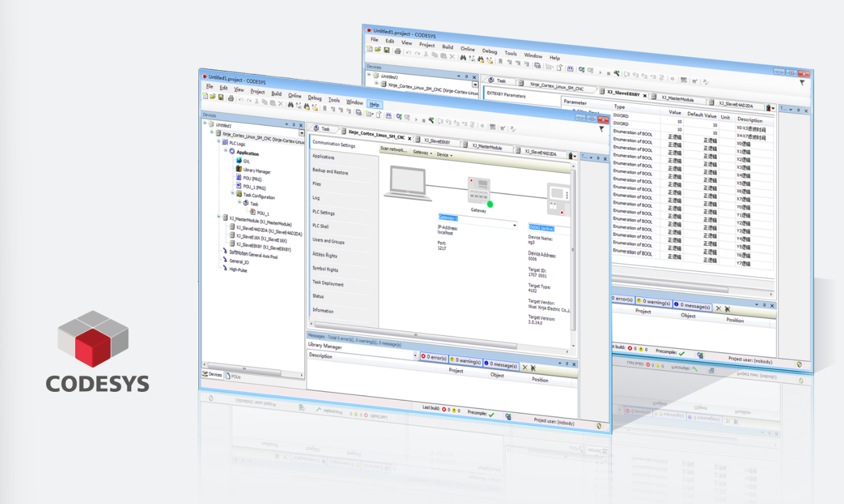Select High-Pulse node in front tree
The width and height of the screenshot is (844, 504).
click(238, 269)
